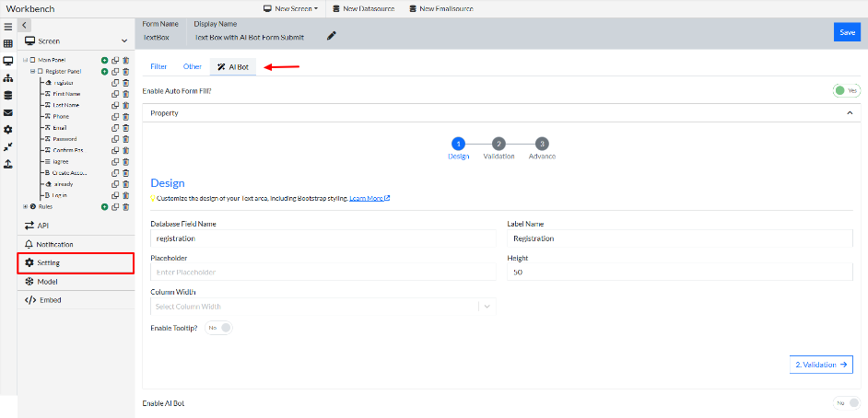Screen dimensions: 868x418
Task: Turn on the Enable Tooltip toggle
Action: (220, 327)
